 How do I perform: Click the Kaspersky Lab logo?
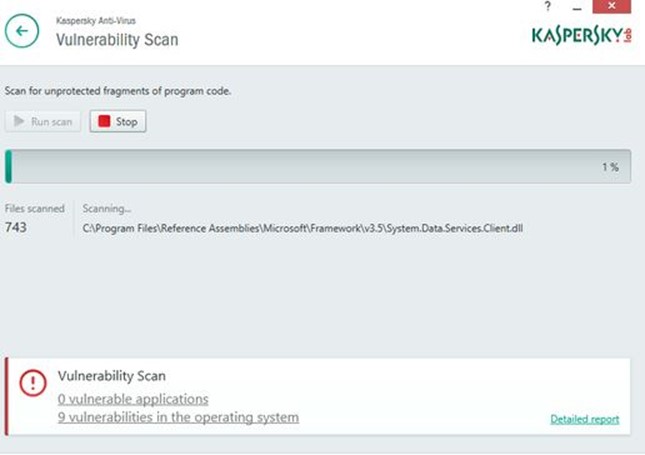[x=582, y=36]
